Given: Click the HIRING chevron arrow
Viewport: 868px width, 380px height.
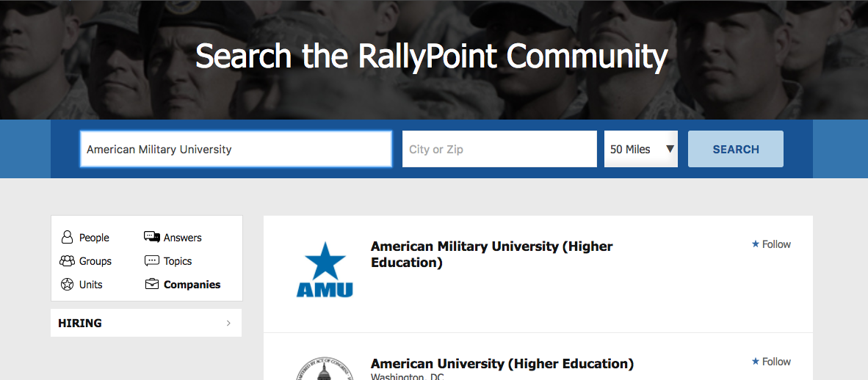Looking at the screenshot, I should pos(228,323).
